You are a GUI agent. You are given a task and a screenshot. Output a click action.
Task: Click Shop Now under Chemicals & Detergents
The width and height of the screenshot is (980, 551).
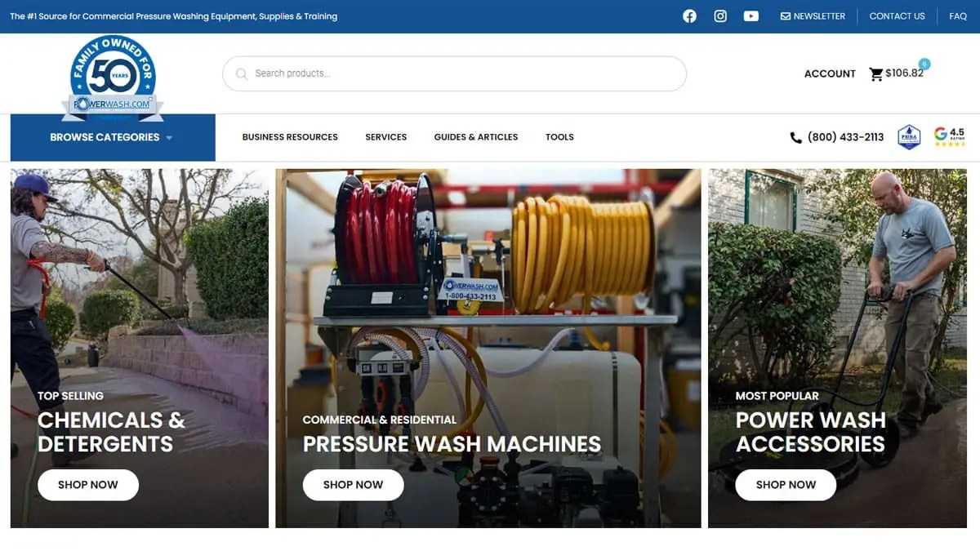point(87,484)
